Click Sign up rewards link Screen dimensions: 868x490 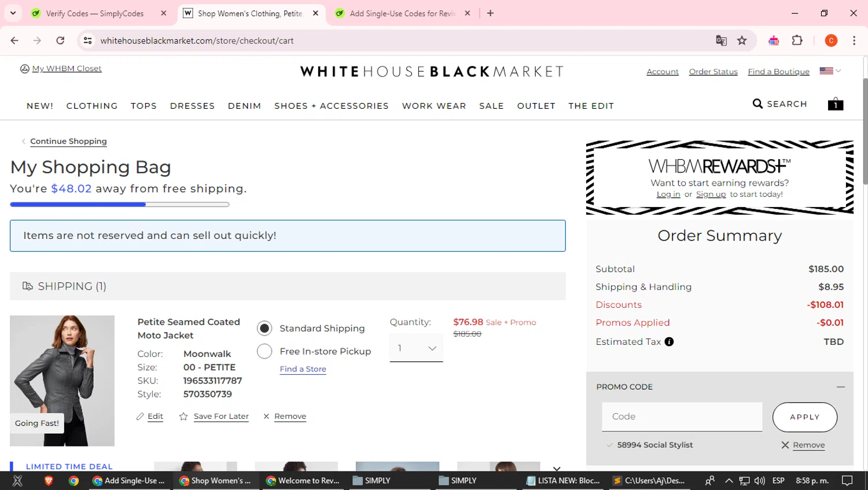[x=711, y=194]
